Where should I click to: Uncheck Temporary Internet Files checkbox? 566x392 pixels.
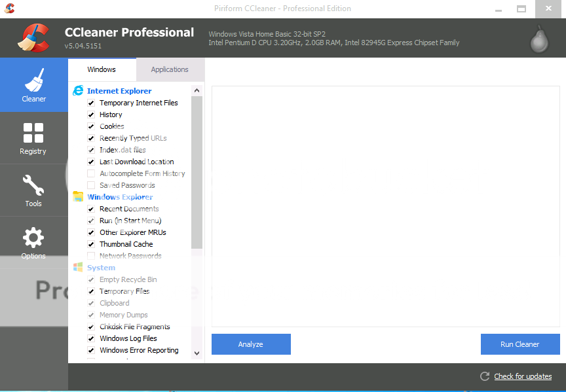[91, 103]
